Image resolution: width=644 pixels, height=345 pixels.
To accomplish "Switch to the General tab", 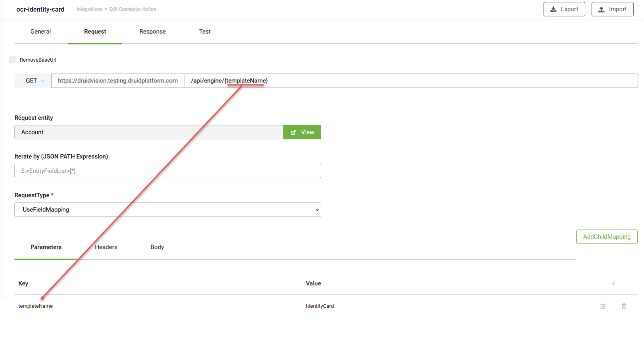I will tap(40, 32).
